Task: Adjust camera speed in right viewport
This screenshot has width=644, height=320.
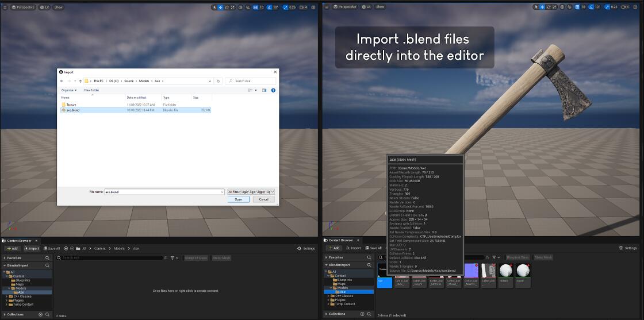Action: click(x=625, y=7)
